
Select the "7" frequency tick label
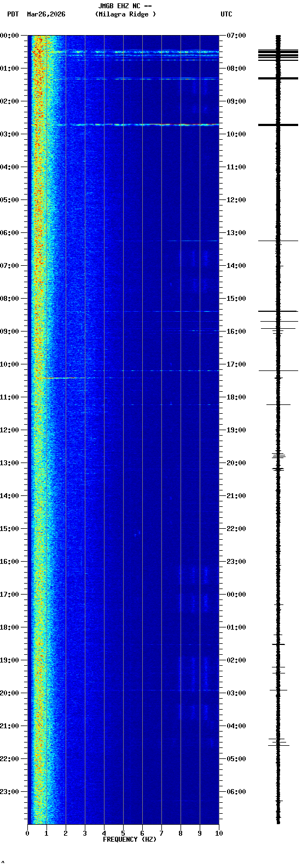(x=161, y=833)
